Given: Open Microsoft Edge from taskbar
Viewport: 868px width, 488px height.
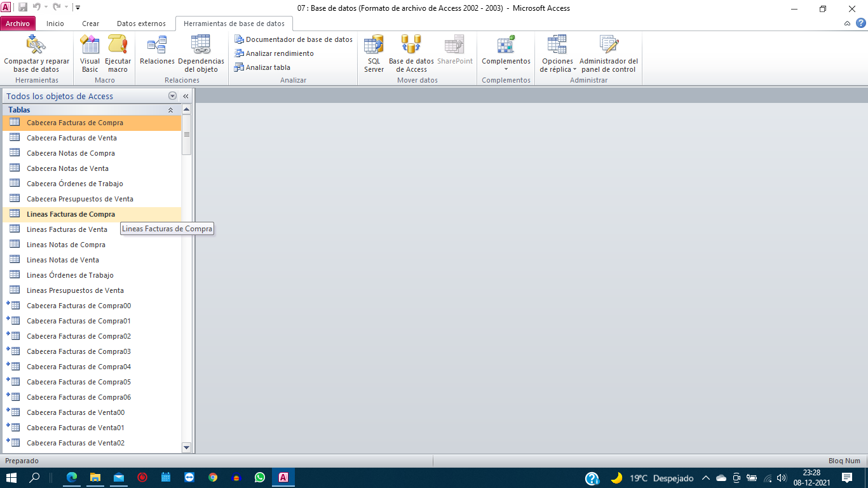Looking at the screenshot, I should (x=71, y=477).
